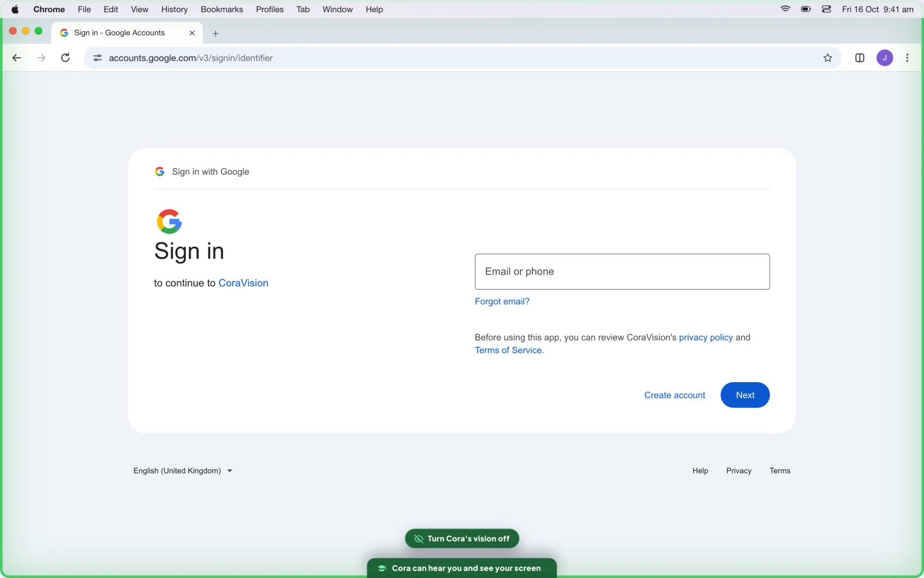This screenshot has width=924, height=578.
Task: Click the date and time in menu bar
Action: tap(878, 9)
